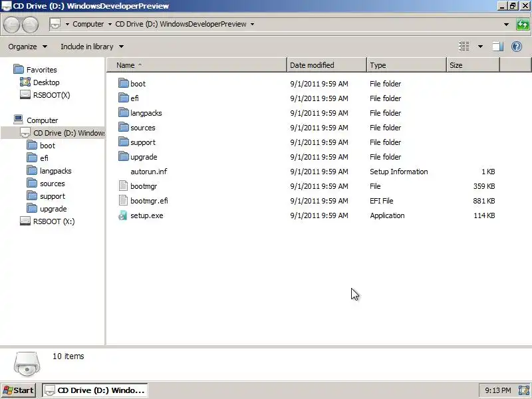Screen dimensions: 532x399
Task: Click Setup Information type cell
Action: (x=398, y=172)
